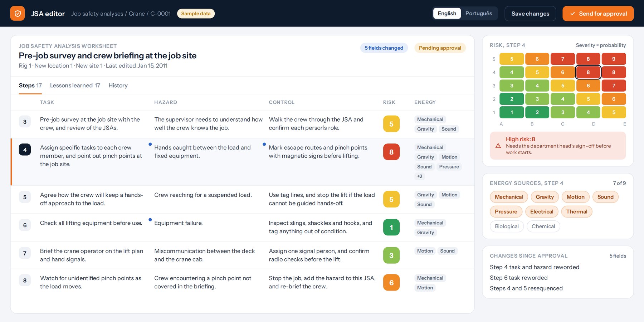This screenshot has width=644, height=322.
Task: Select step number 3 row badge
Action: pyautogui.click(x=25, y=122)
